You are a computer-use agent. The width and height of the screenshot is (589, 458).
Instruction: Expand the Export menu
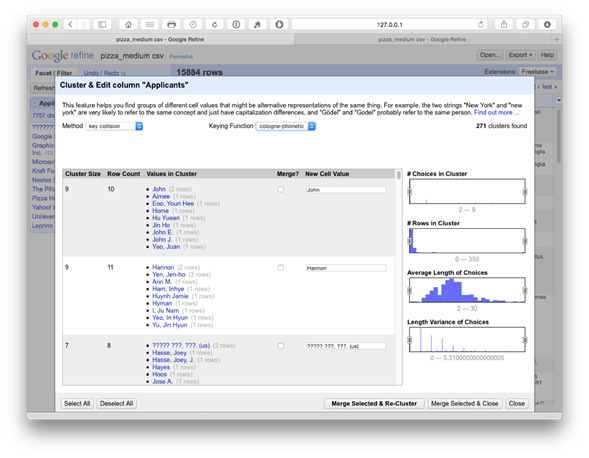[520, 55]
